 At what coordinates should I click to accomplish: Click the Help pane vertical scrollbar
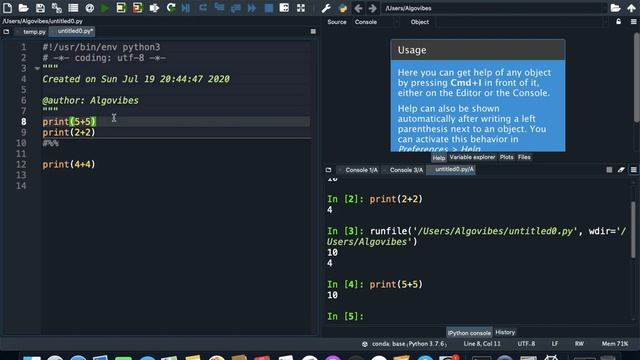(636, 78)
